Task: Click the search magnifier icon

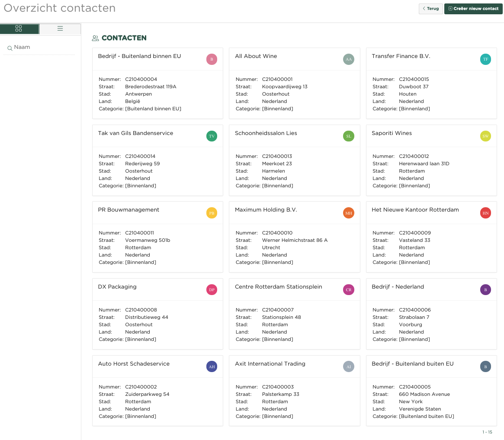Action: (x=10, y=48)
